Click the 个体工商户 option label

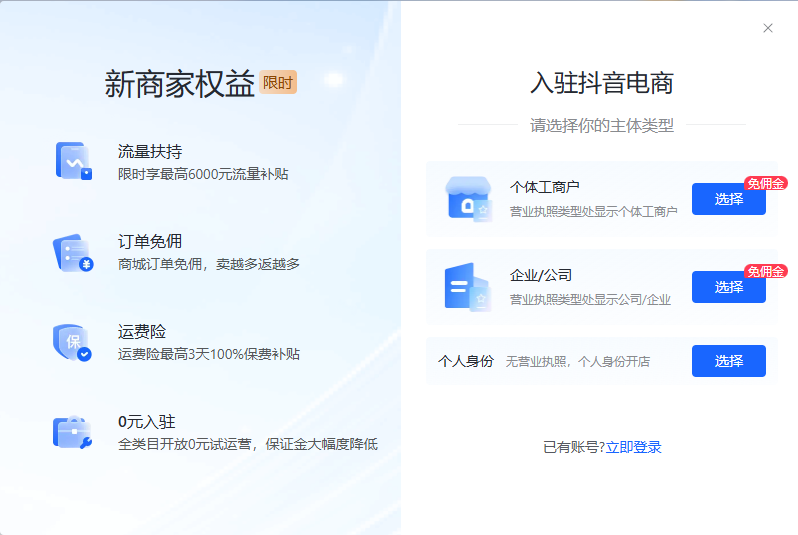[x=545, y=187]
